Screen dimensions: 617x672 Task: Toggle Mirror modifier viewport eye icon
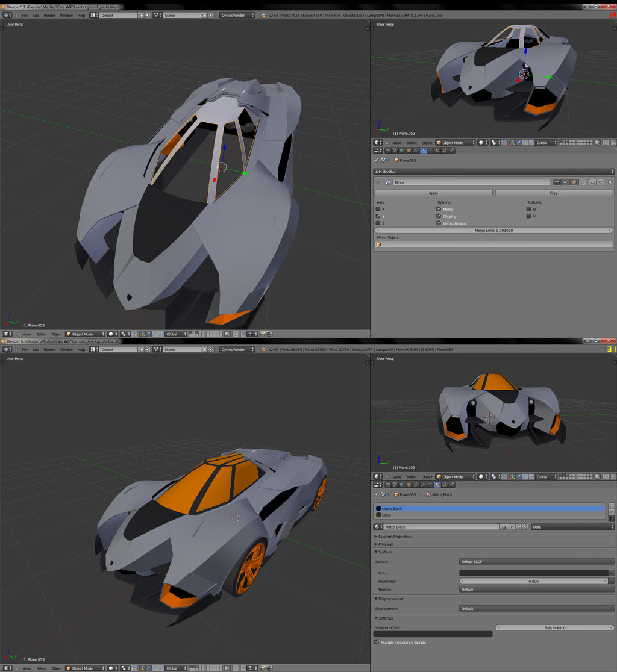tap(565, 182)
